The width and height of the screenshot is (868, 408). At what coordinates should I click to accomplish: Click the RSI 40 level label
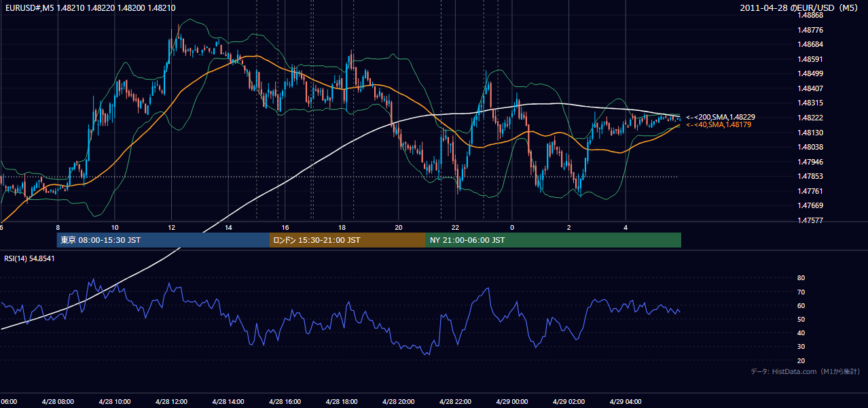coord(801,333)
